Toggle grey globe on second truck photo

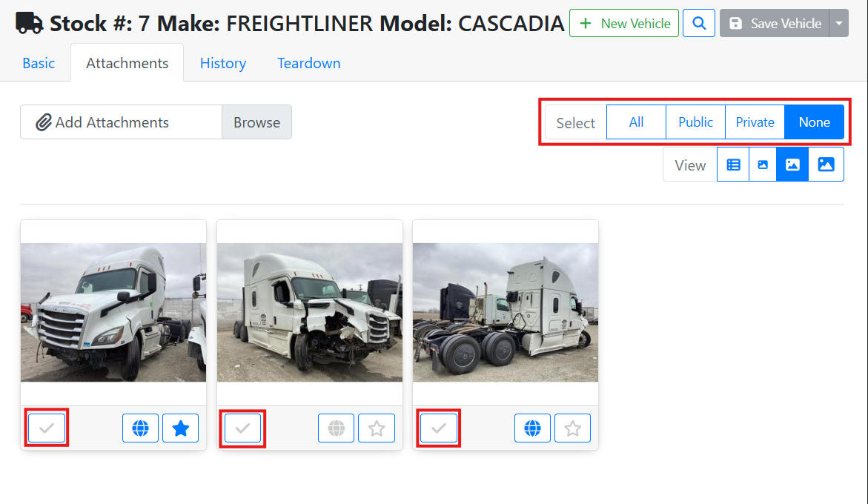tap(336, 428)
